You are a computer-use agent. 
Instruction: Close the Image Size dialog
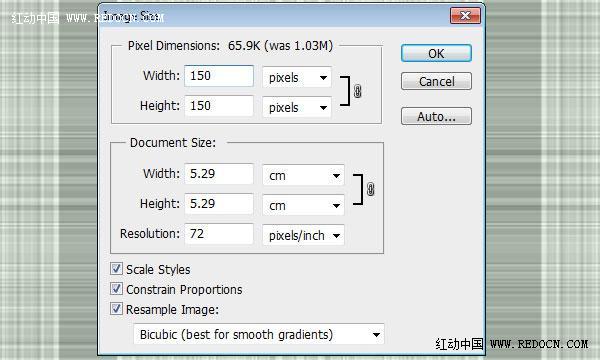465,16
